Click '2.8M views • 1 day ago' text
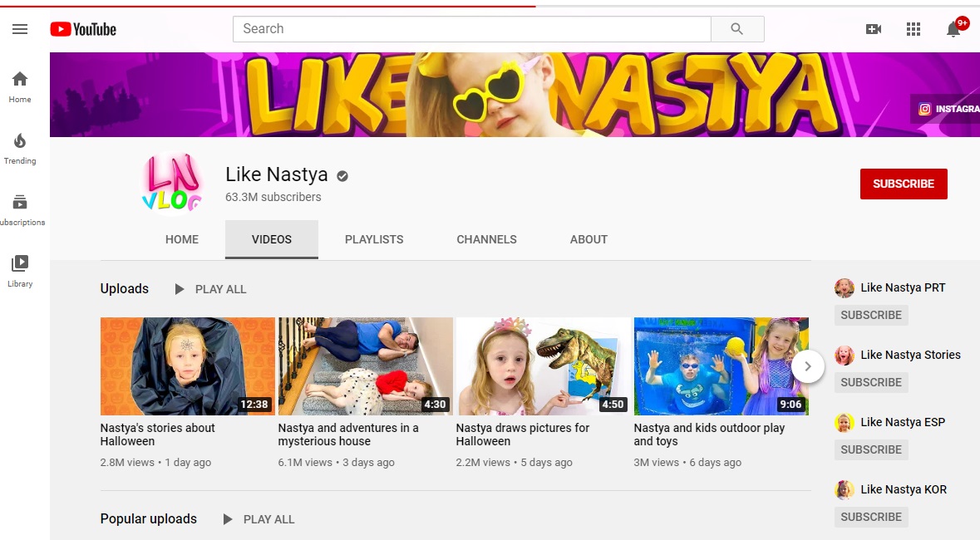The width and height of the screenshot is (980, 540). 155,463
